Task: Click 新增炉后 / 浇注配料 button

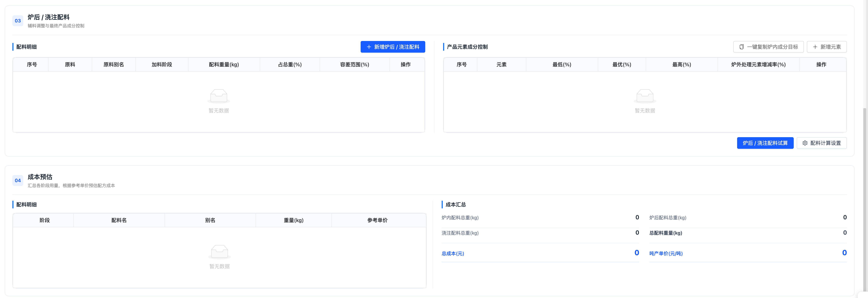Action: pos(392,47)
